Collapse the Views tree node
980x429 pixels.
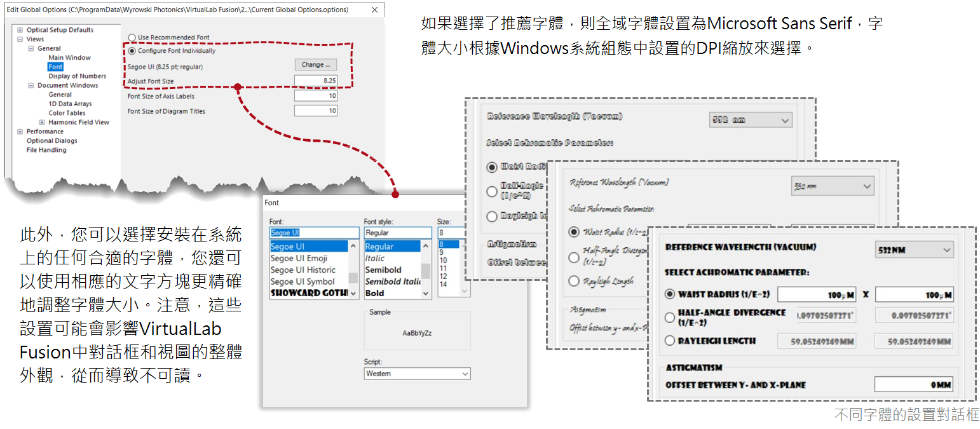(20, 39)
